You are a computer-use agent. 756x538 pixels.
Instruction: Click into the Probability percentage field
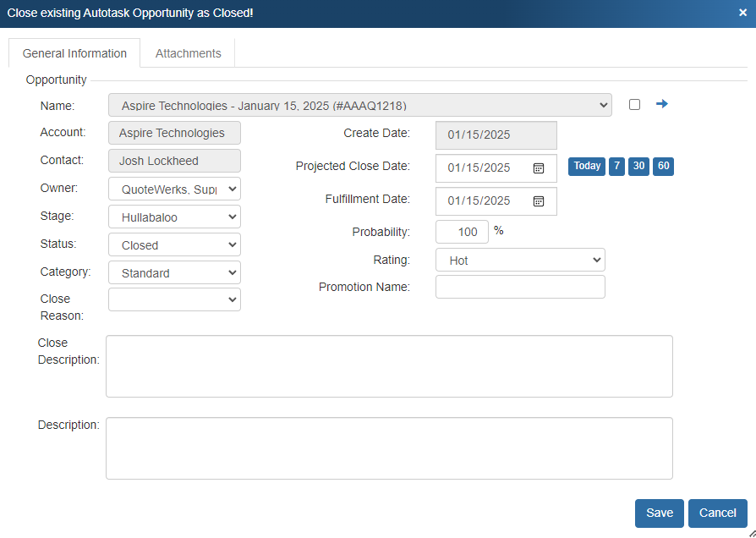(x=462, y=232)
